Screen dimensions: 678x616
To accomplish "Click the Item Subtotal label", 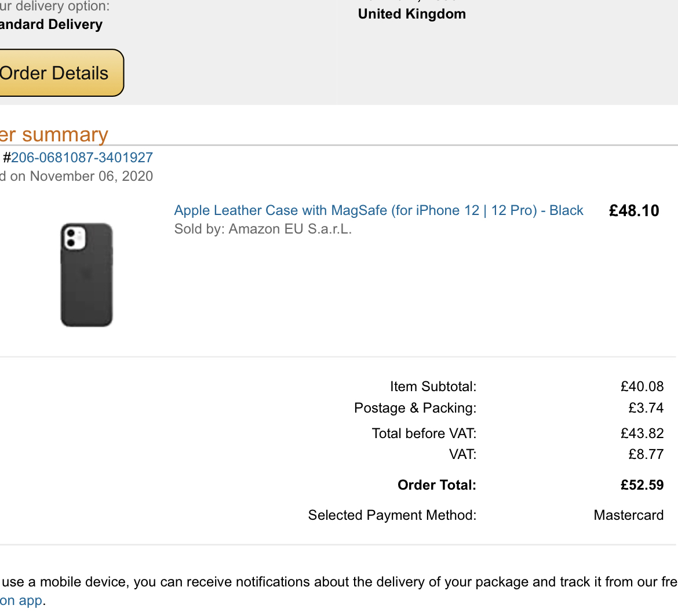I will click(x=433, y=387).
